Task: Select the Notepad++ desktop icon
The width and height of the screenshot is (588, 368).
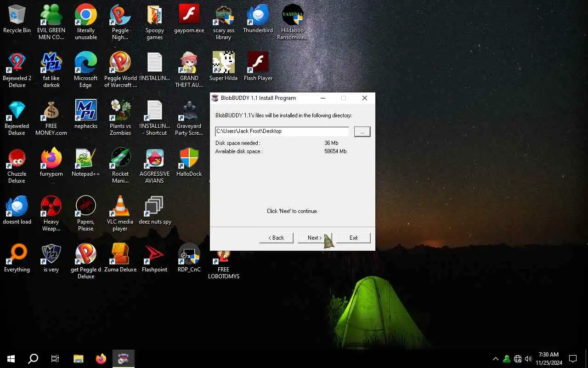Action: point(86,162)
